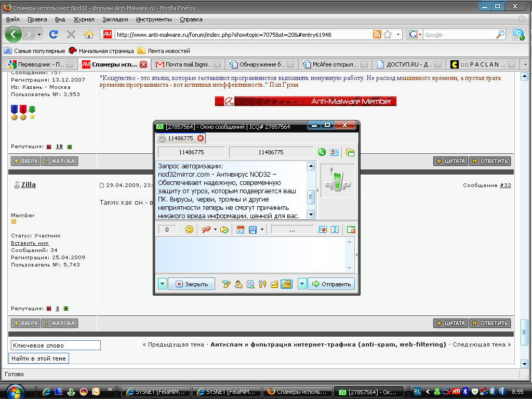This screenshot has height=399, width=532.
Task: Click the ICQ message input area
Action: coord(251,255)
